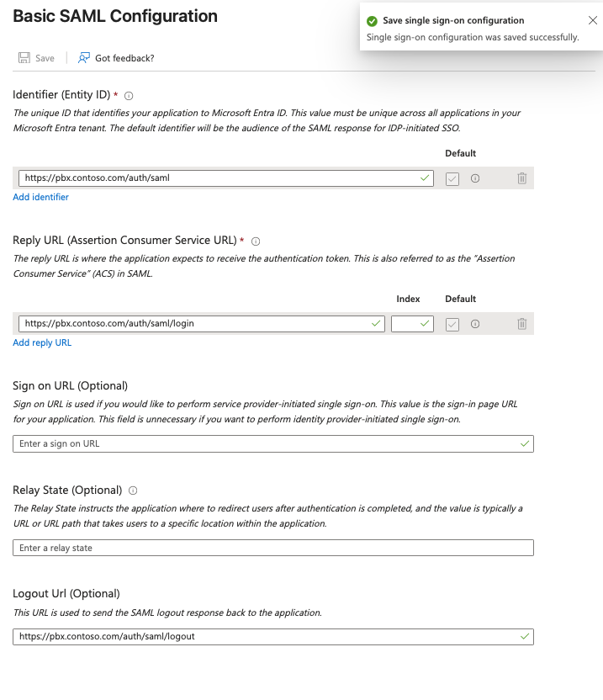Click info icon next to Reply URL heading
This screenshot has height=700, width=603.
point(256,241)
